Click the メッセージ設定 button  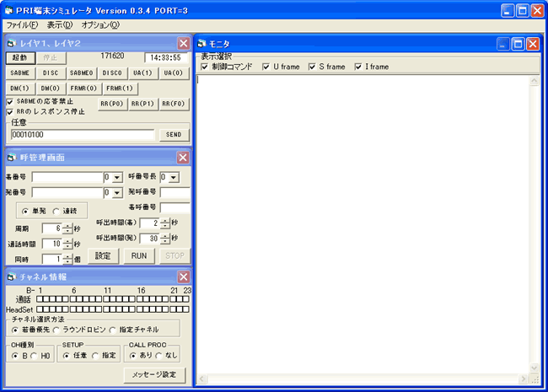pos(156,374)
